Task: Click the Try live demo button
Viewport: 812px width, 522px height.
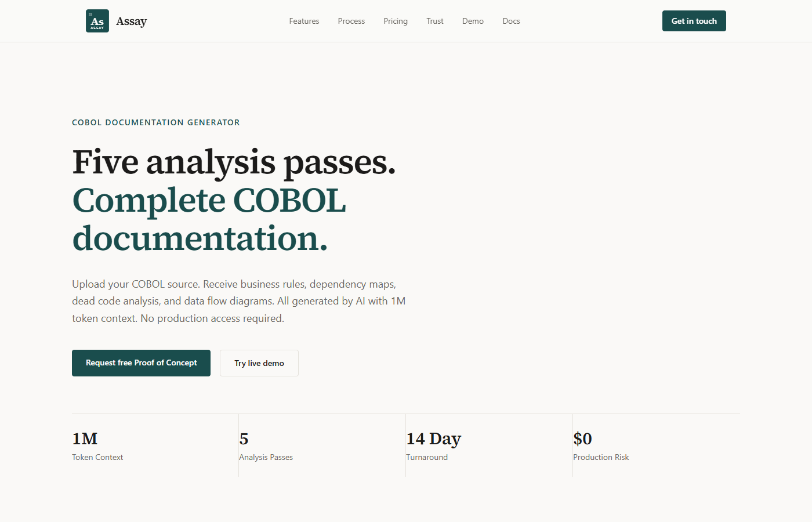Action: (259, 363)
